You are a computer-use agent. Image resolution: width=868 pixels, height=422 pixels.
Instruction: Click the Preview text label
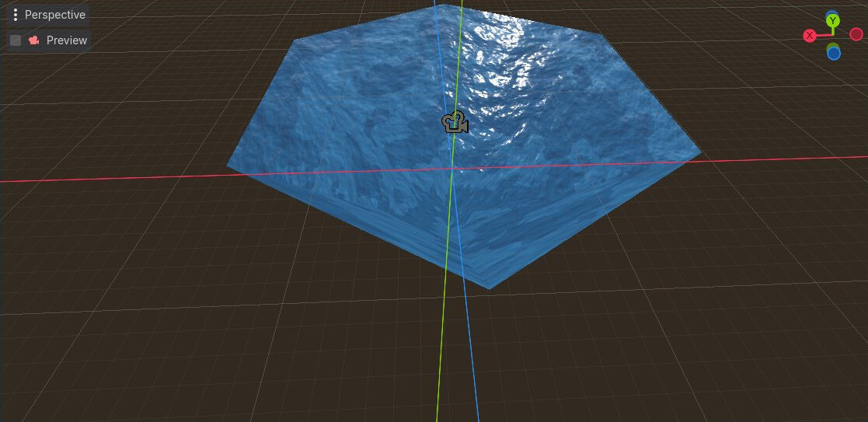(x=67, y=40)
